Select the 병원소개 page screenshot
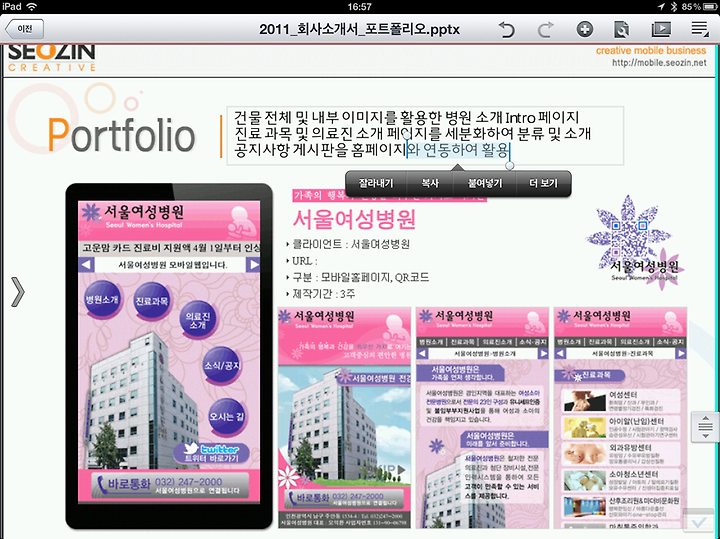The width and height of the screenshot is (720, 539). point(482,418)
